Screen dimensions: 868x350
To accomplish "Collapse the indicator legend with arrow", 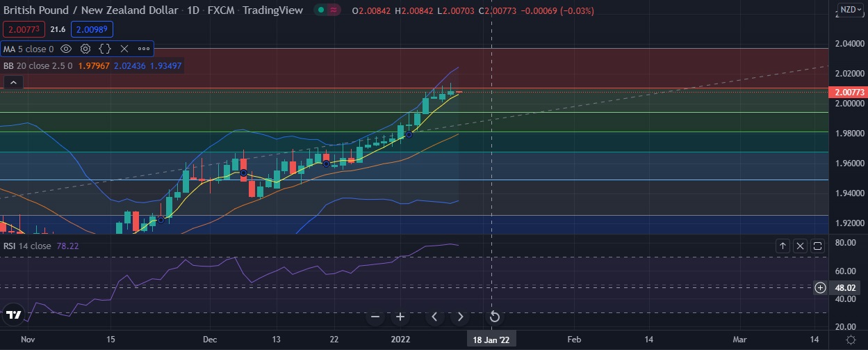I will tap(13, 83).
